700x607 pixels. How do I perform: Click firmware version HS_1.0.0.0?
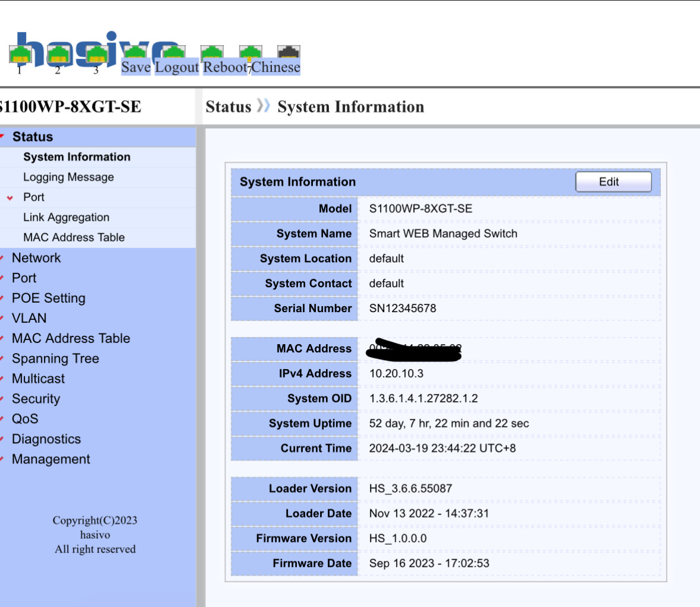point(397,538)
